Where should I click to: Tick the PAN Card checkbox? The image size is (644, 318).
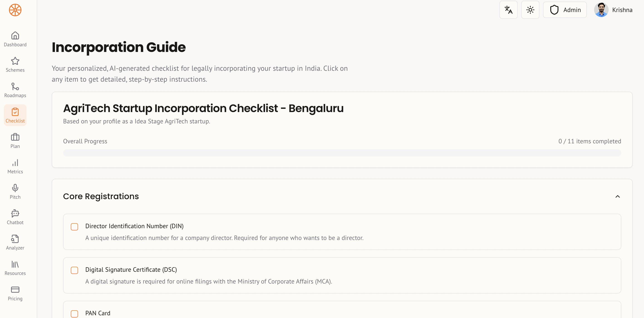74,314
